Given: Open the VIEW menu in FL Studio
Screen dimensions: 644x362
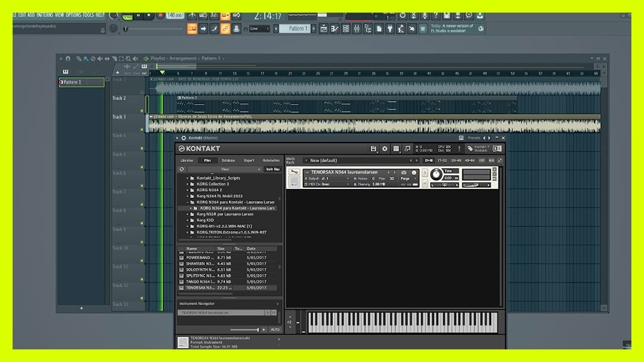Looking at the screenshot, I should click(60, 15).
